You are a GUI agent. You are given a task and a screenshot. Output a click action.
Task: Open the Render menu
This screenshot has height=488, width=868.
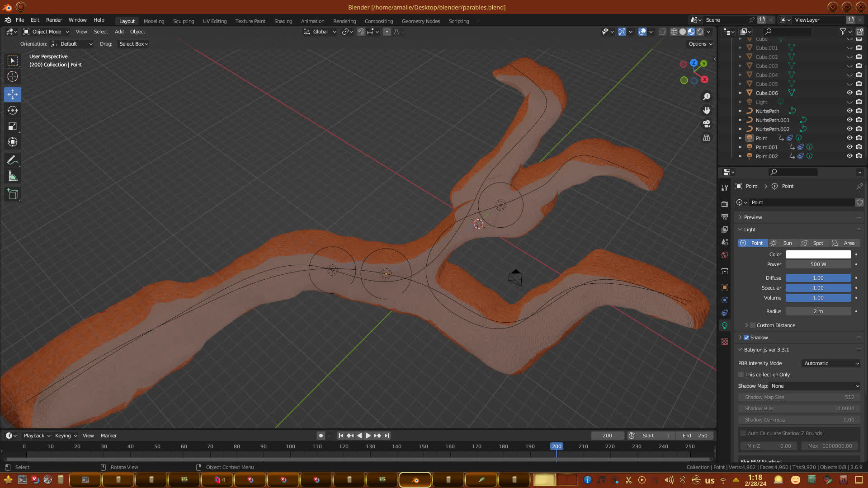54,20
